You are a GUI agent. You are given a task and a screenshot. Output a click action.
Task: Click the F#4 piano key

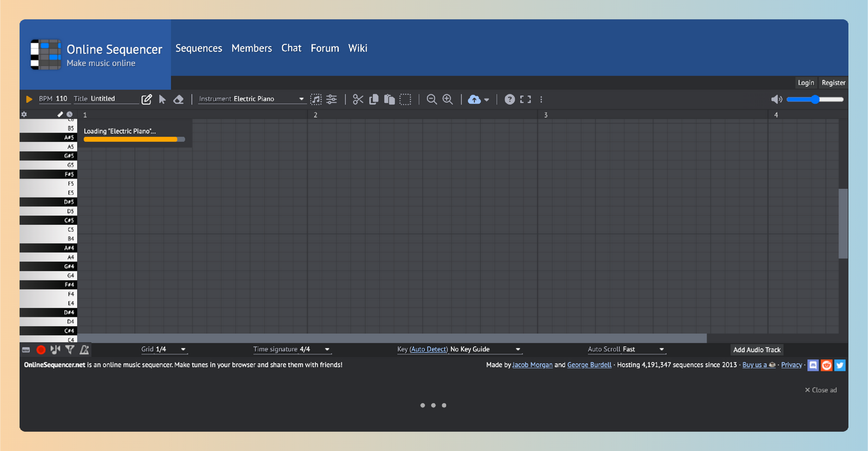click(48, 285)
